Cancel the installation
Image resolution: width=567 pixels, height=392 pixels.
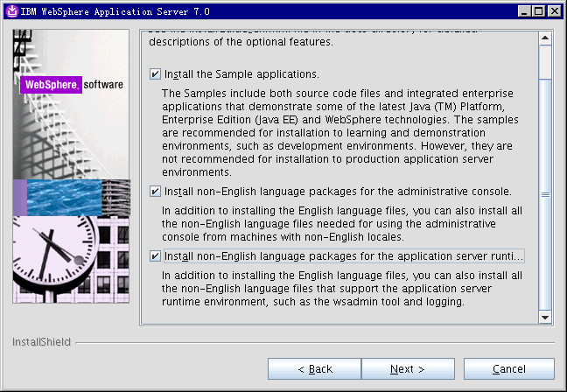click(508, 369)
